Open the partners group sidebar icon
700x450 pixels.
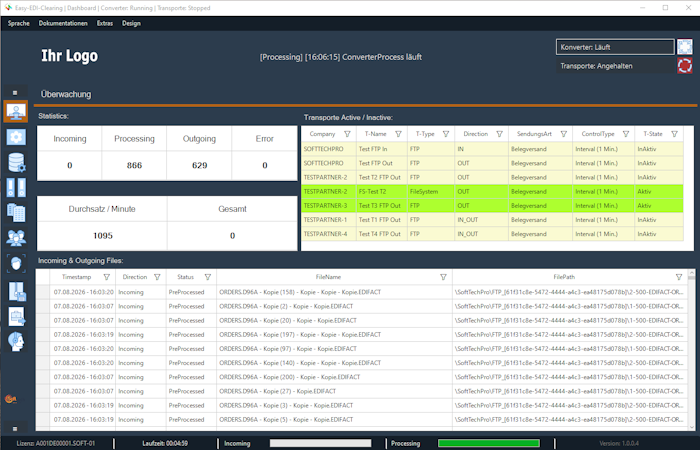point(17,238)
